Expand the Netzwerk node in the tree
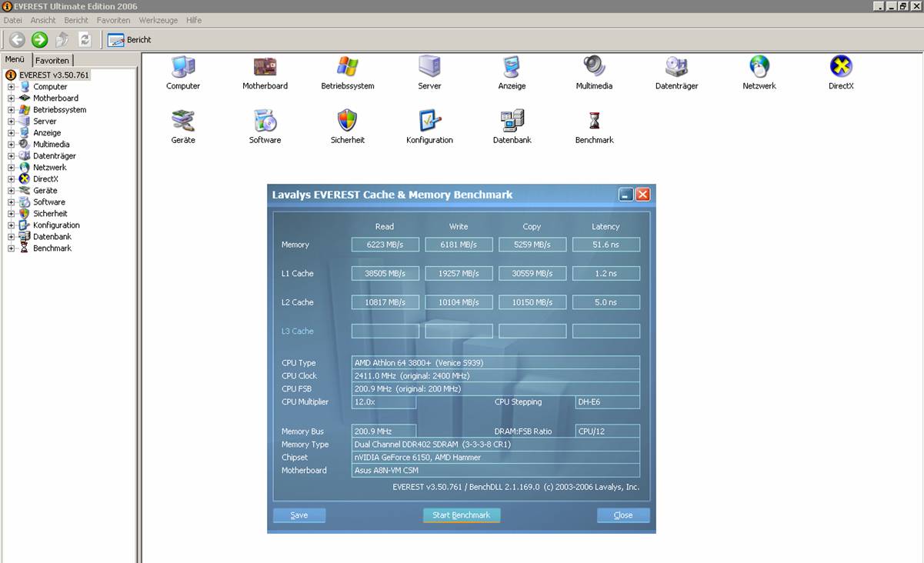This screenshot has height=563, width=924. [12, 168]
